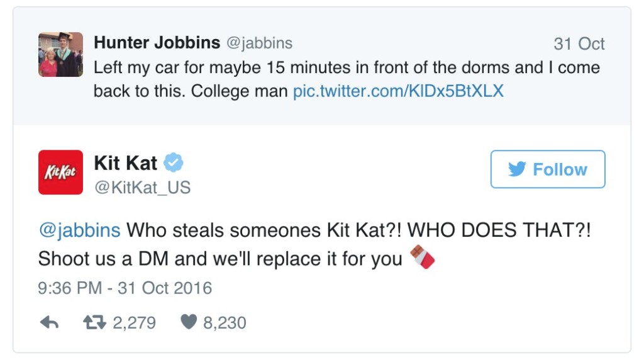Click the @jabbins mention in Kit Kat's reply
The width and height of the screenshot is (644, 362).
pyautogui.click(x=79, y=230)
